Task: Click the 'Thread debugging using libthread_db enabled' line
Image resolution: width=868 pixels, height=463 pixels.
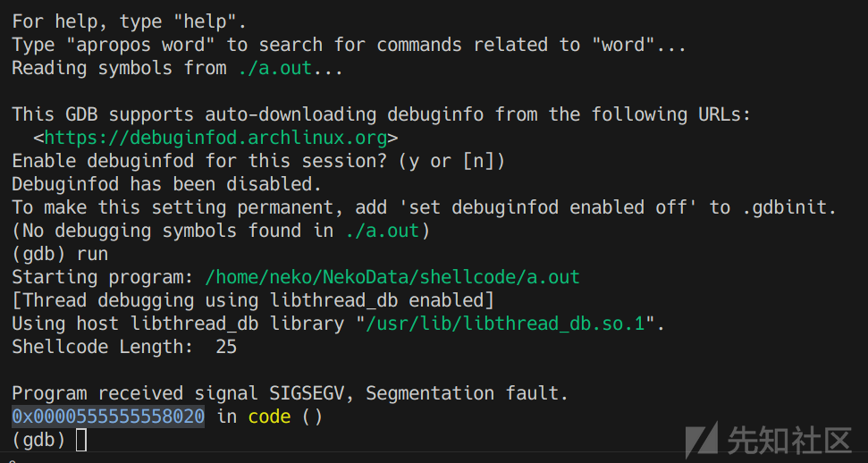Action: (x=252, y=300)
